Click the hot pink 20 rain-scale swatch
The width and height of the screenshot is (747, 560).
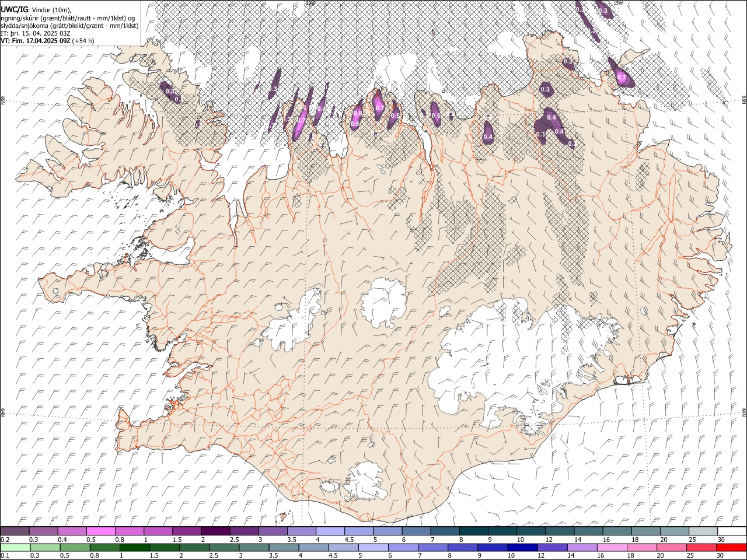pyautogui.click(x=672, y=547)
